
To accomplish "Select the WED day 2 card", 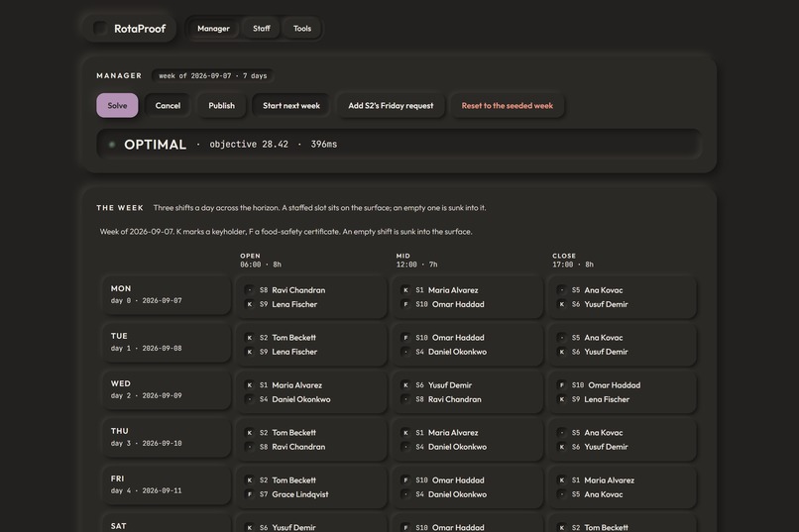I will (x=167, y=389).
